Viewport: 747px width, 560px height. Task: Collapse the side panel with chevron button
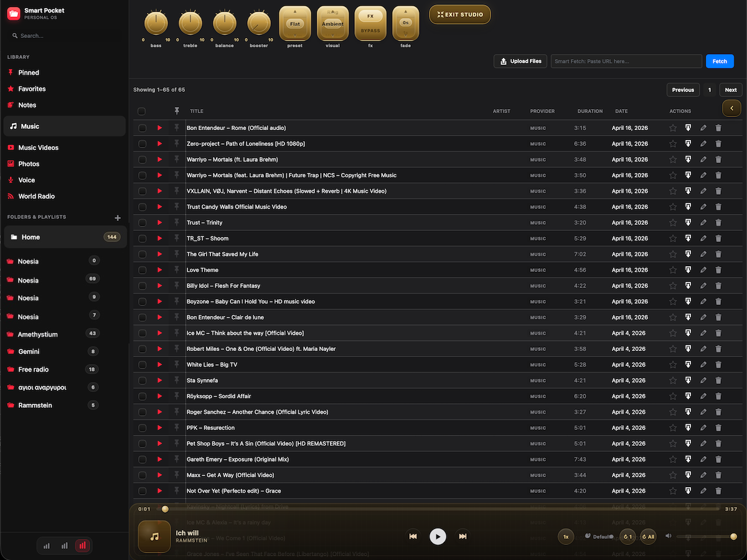click(x=731, y=108)
